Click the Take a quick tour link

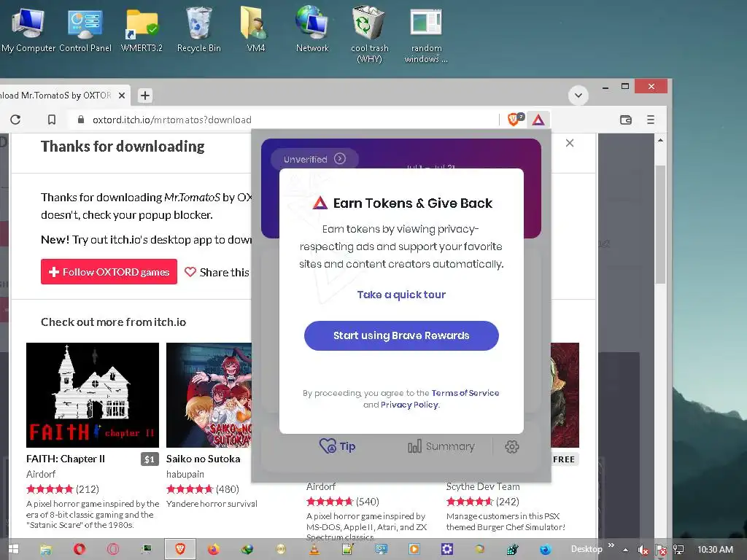(x=401, y=295)
